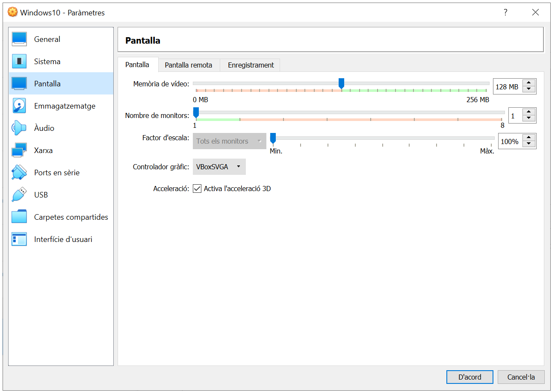Open Carpetes compartides folder icon

pos(19,217)
